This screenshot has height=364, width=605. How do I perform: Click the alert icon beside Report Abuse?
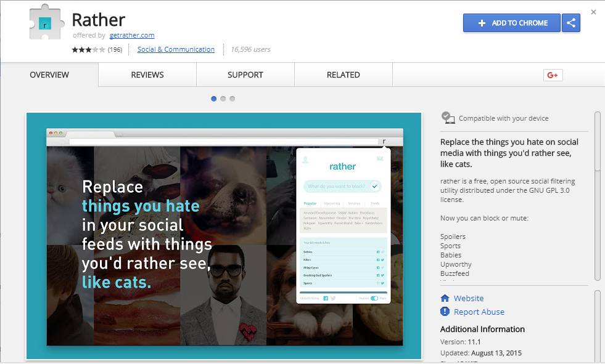point(445,311)
